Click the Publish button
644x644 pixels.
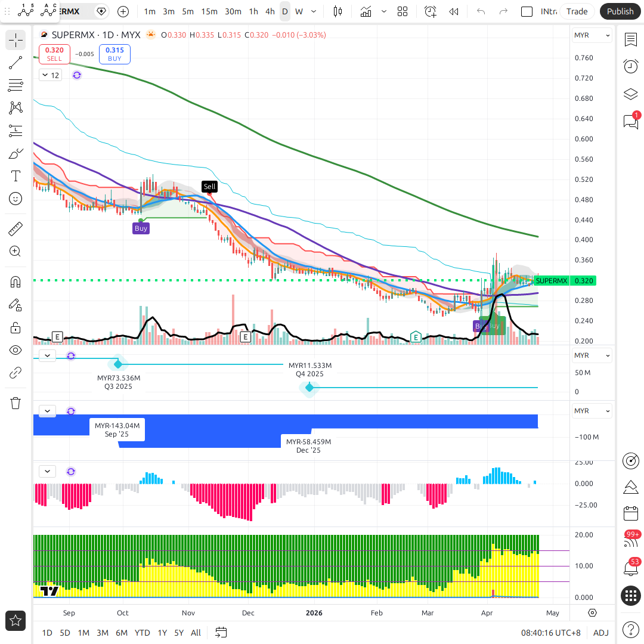tap(620, 11)
